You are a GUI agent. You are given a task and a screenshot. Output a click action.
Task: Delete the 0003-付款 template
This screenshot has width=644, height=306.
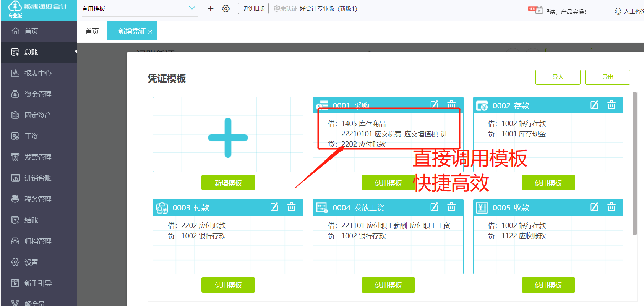click(291, 207)
